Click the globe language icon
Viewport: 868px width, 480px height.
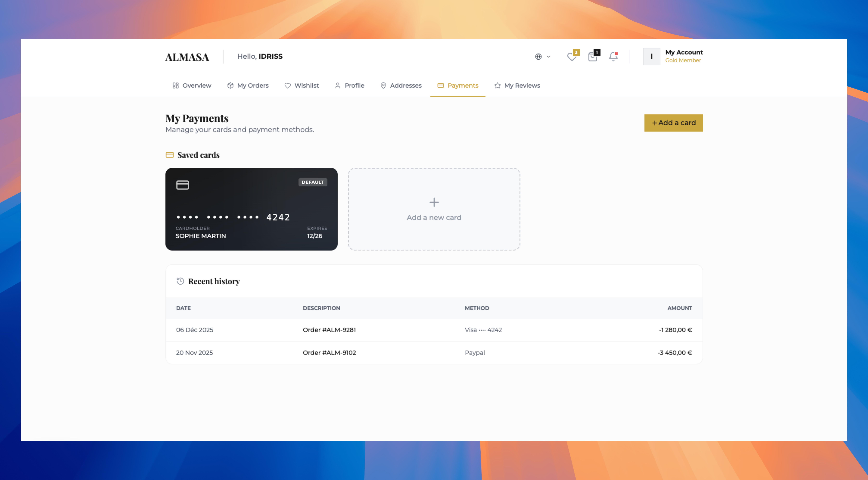538,57
